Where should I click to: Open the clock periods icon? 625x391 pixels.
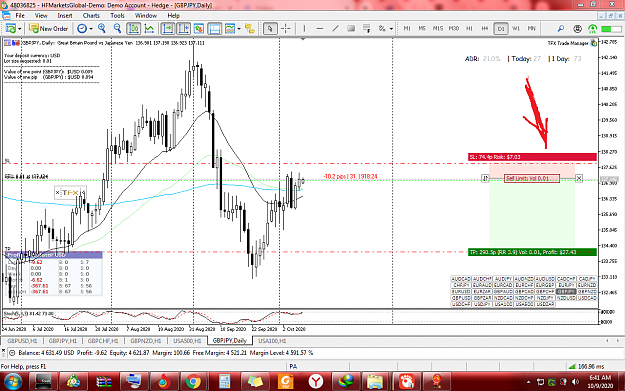[82, 29]
